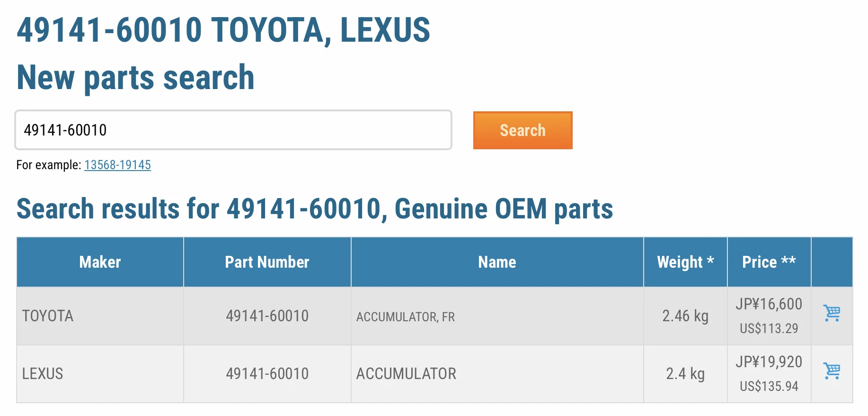Select the LEXUS maker cell
Viewport: 868px width, 416px height.
coord(43,374)
